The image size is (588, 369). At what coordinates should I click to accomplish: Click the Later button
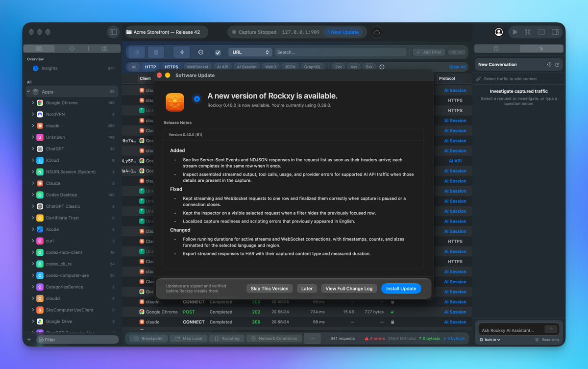(307, 289)
